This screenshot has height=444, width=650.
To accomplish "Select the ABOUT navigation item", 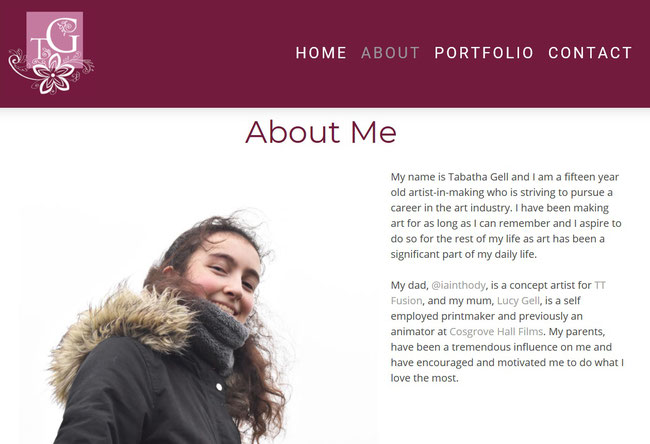I will coord(390,53).
